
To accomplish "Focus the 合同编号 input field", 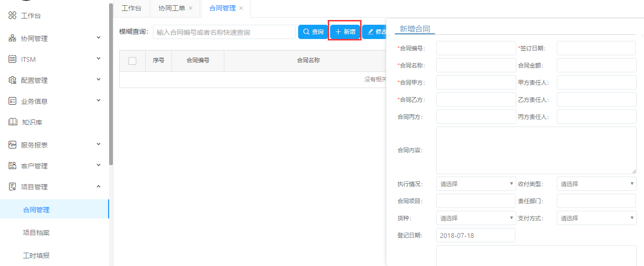I will [x=475, y=48].
